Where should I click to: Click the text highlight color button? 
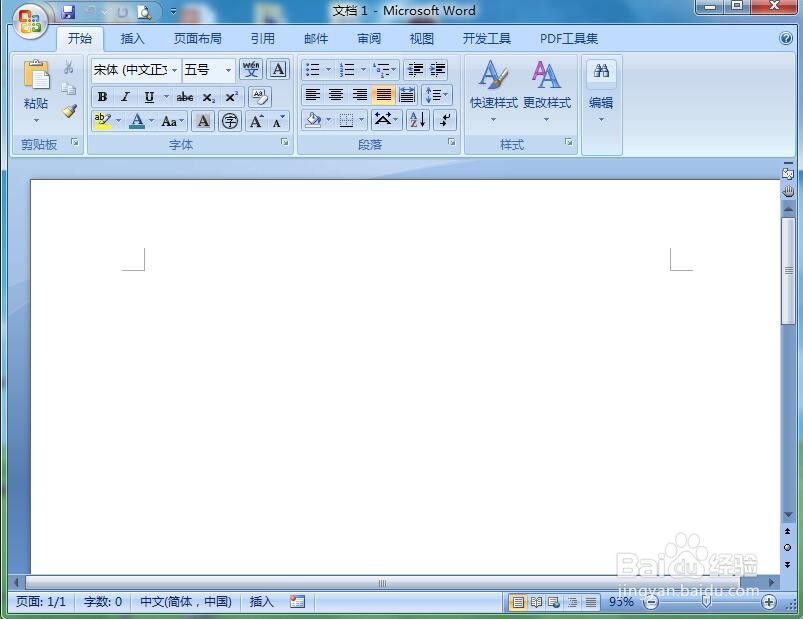[x=103, y=121]
